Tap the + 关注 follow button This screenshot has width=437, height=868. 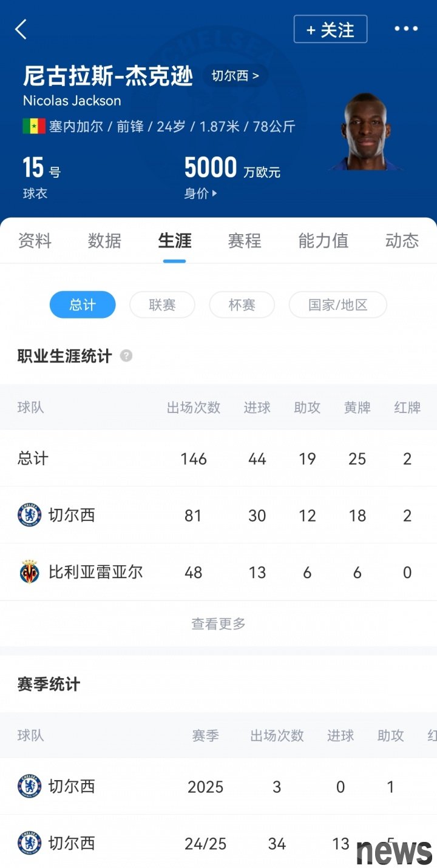(x=330, y=29)
